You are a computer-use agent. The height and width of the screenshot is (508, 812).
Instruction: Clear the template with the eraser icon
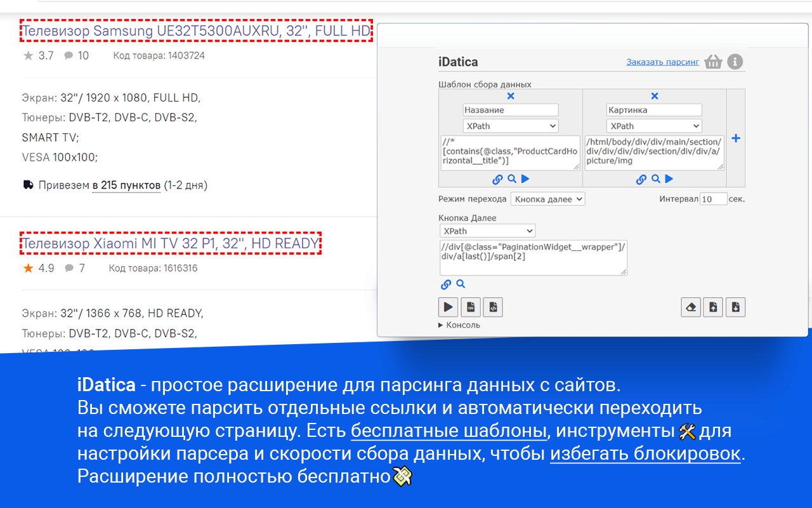coord(691,307)
